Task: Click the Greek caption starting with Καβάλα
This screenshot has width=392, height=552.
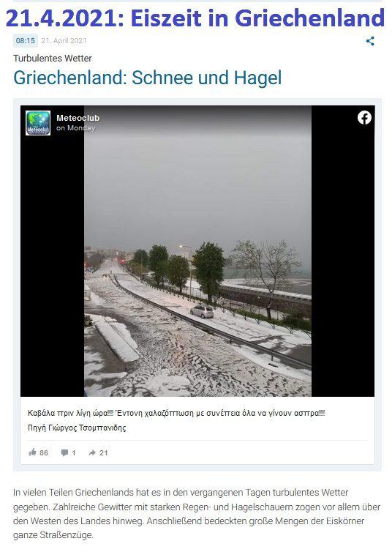Action: 176,413
